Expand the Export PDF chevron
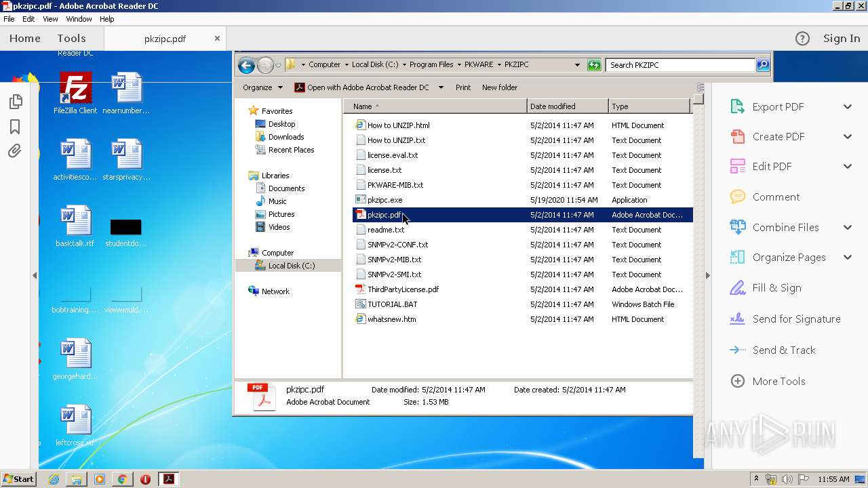Image resolution: width=868 pixels, height=488 pixels. click(848, 106)
